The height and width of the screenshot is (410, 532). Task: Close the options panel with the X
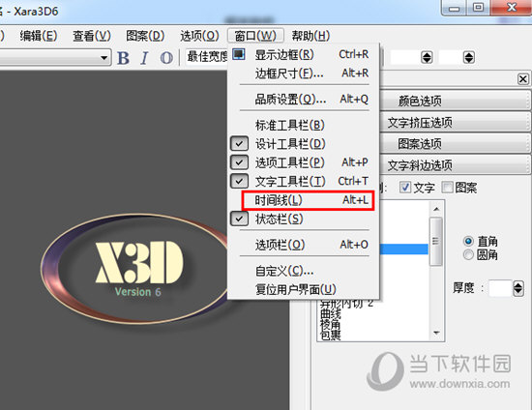(523, 79)
